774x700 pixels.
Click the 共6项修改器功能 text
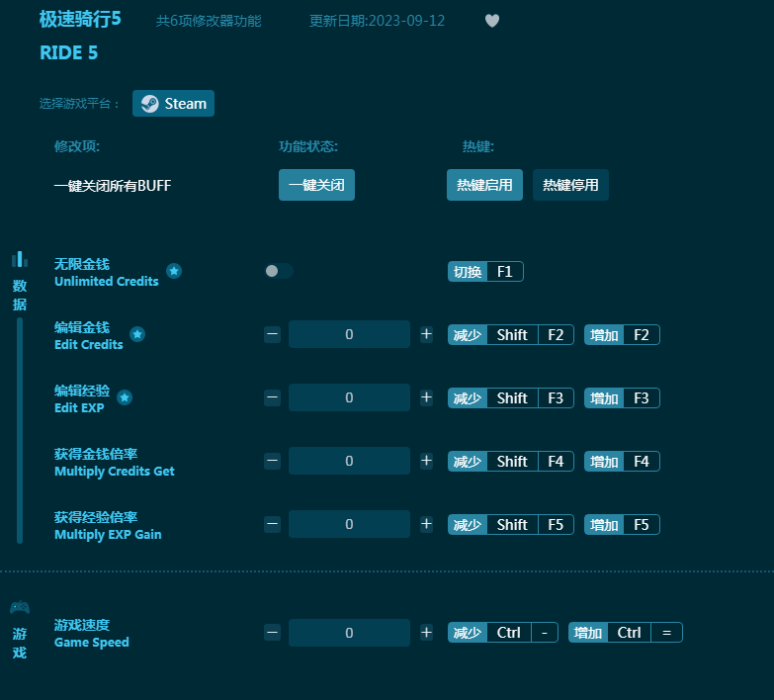(209, 21)
